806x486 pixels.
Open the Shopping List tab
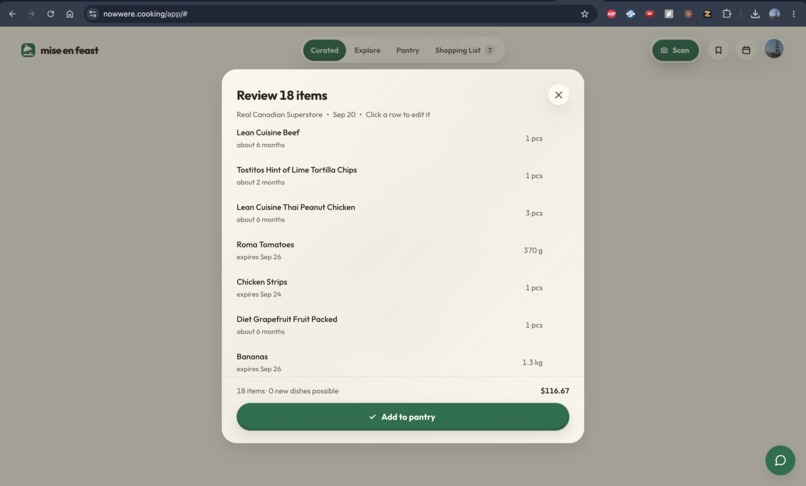tap(464, 50)
